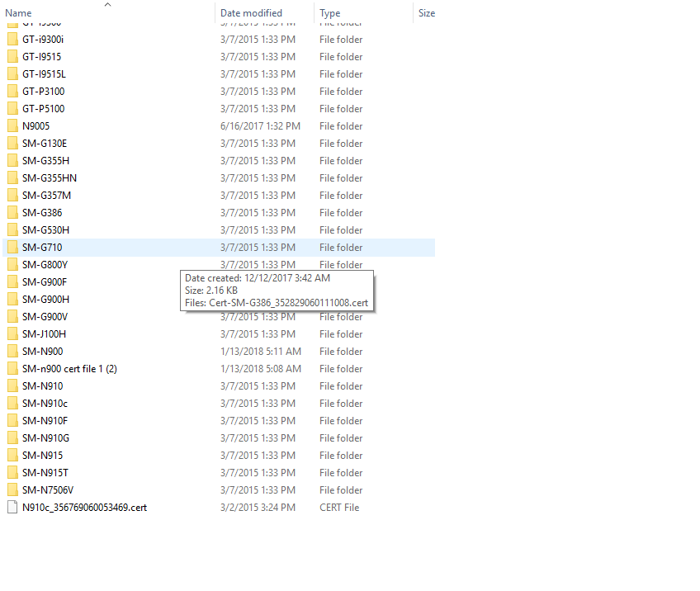Click the SM-N7506V folder name
Viewport: 700px width, 591px height.
[x=48, y=490]
